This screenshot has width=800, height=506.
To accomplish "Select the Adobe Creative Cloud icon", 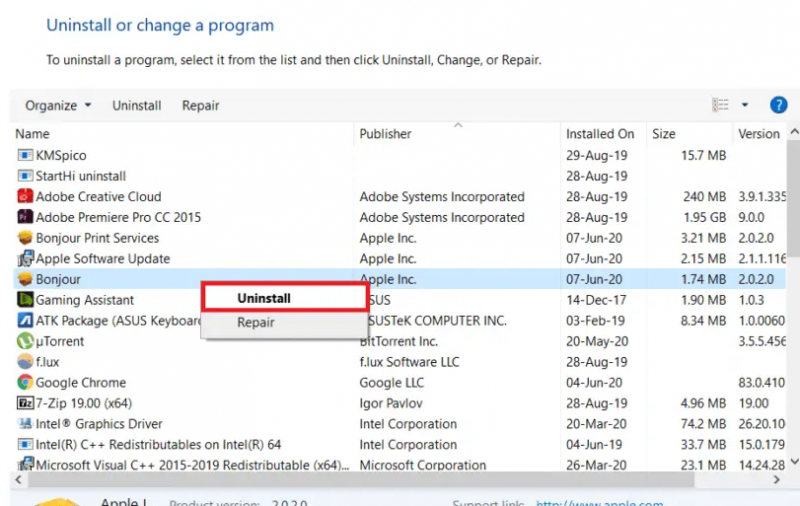I will point(25,196).
